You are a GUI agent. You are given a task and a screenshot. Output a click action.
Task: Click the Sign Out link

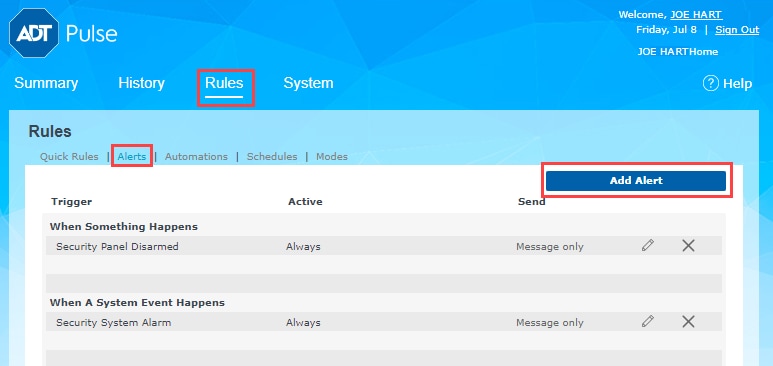pyautogui.click(x=737, y=30)
